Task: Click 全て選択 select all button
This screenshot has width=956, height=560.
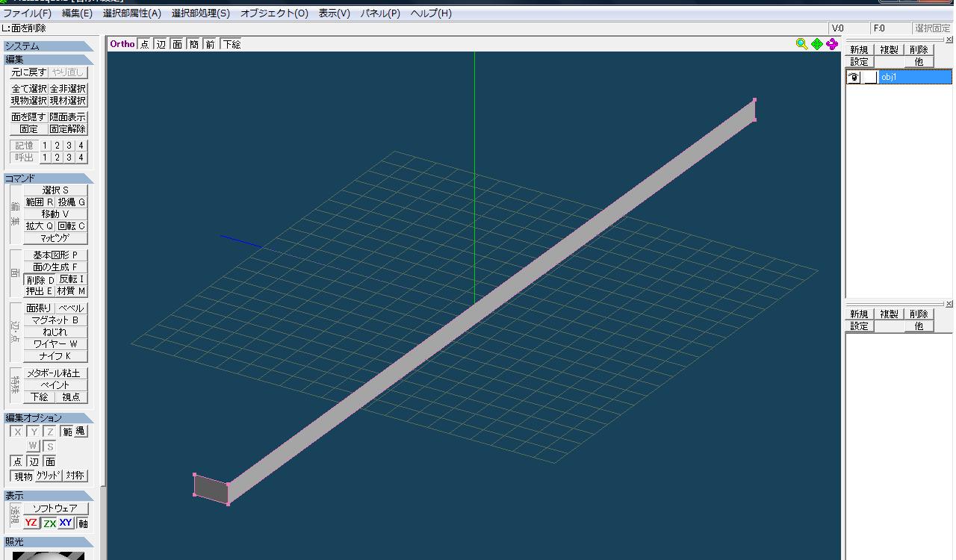Action: (29, 89)
